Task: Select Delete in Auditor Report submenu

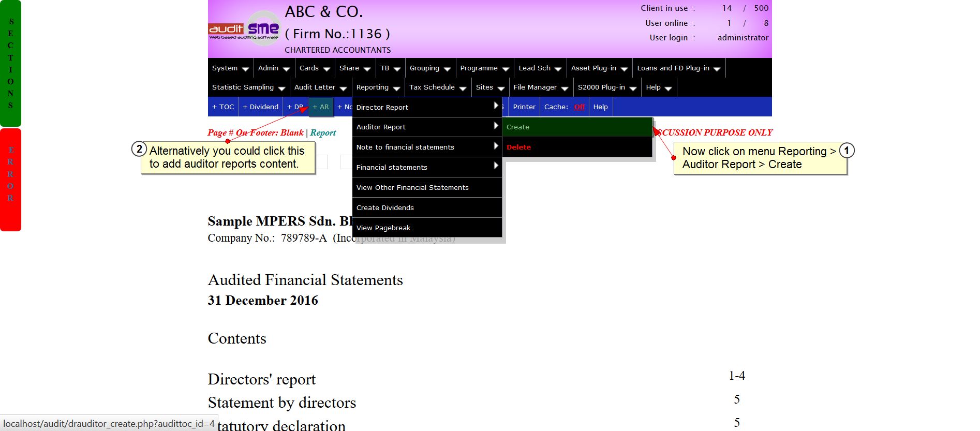Action: [x=577, y=147]
